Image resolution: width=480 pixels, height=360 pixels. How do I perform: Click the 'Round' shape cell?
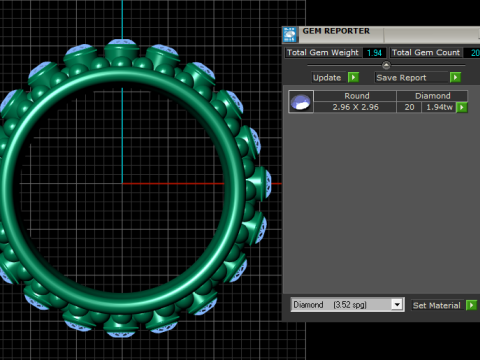click(356, 96)
